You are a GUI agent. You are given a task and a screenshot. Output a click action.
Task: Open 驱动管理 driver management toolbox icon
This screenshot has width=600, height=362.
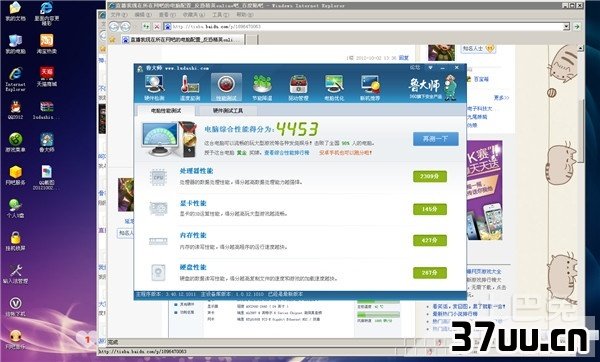(298, 87)
